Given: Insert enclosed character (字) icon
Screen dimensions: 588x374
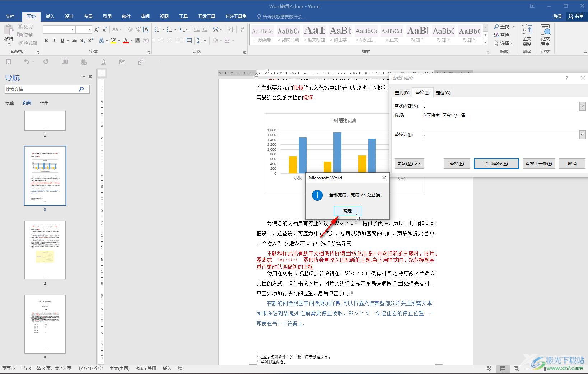Looking at the screenshot, I should (146, 41).
